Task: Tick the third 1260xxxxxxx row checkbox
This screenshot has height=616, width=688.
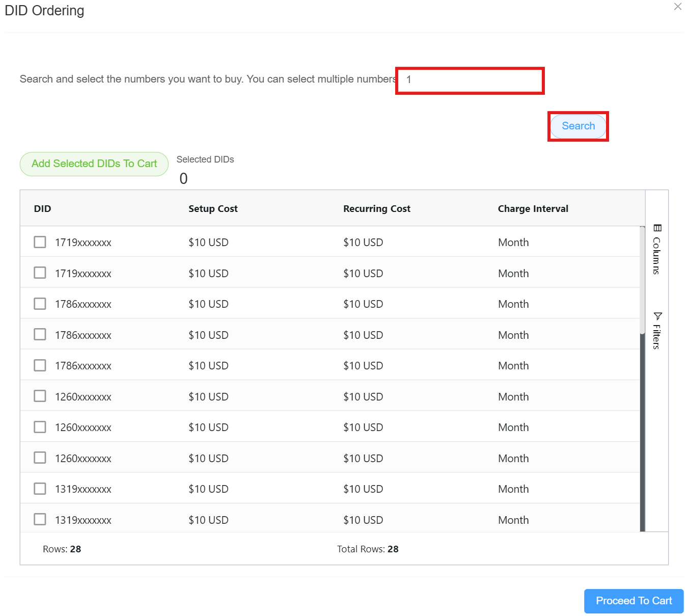Action: pyautogui.click(x=40, y=458)
